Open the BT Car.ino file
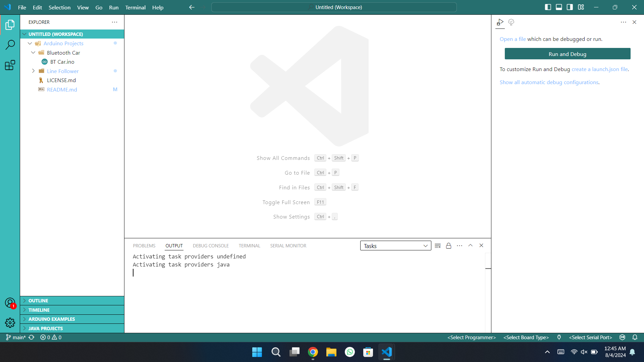Screen dimensions: 644x362 pyautogui.click(x=62, y=62)
